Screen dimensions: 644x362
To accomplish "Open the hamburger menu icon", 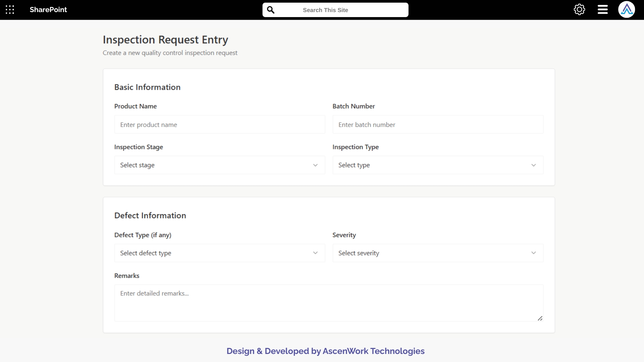I will tap(602, 10).
